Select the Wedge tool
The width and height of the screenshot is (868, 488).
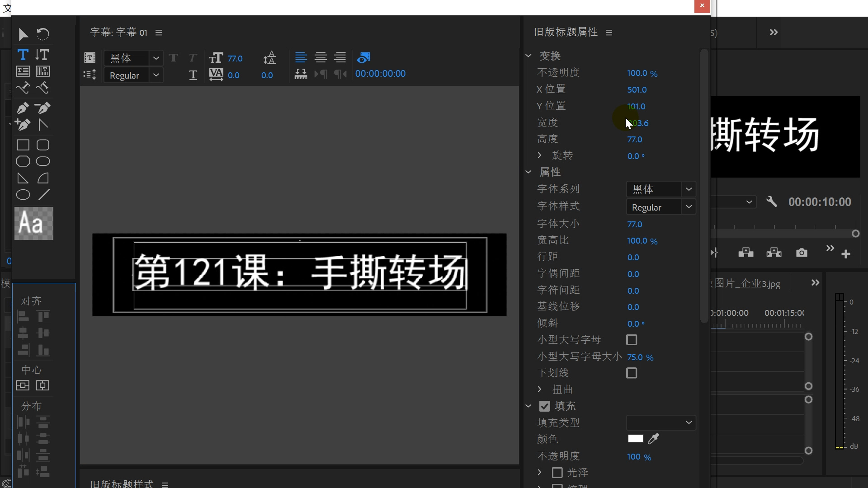[x=23, y=178]
